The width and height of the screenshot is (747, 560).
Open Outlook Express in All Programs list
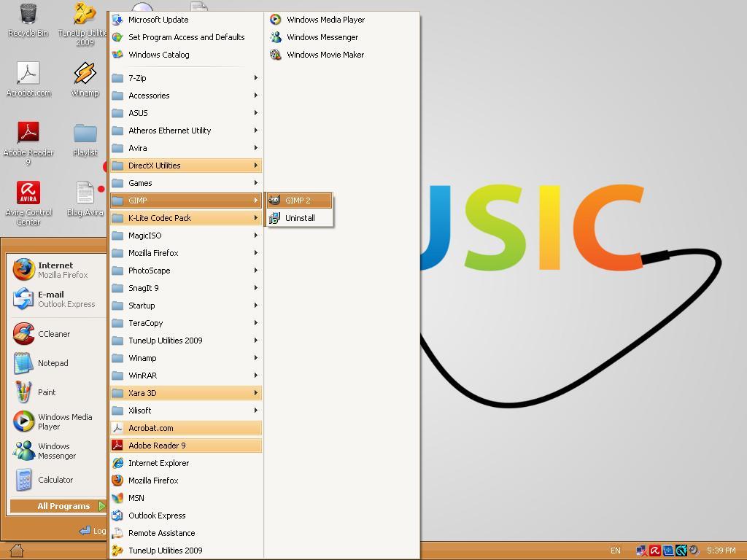coord(186,516)
